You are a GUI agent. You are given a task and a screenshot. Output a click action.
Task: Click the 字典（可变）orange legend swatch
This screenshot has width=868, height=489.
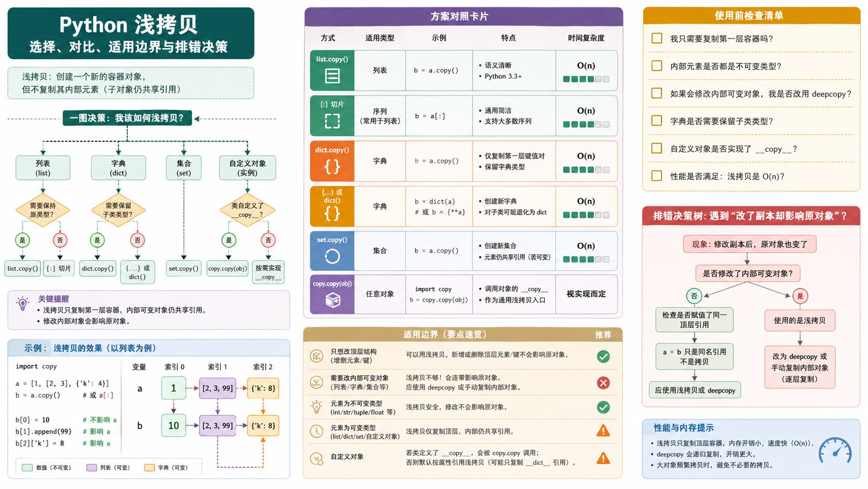[150, 468]
